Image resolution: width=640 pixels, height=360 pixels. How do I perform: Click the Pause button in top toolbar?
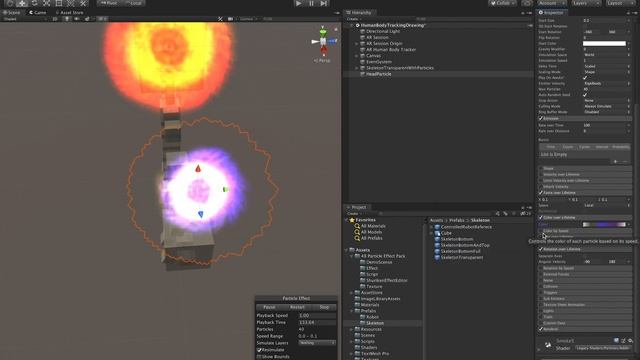[311, 3]
